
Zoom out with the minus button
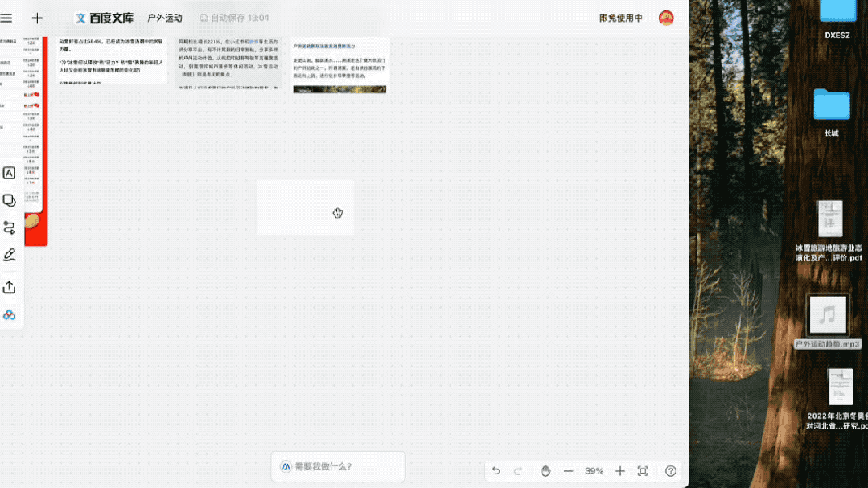pyautogui.click(x=569, y=471)
